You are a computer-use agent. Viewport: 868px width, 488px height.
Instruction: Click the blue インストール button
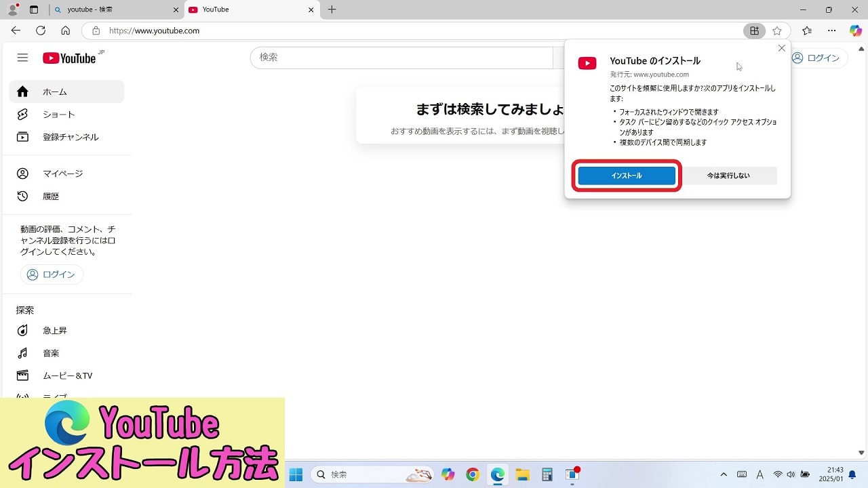point(627,176)
